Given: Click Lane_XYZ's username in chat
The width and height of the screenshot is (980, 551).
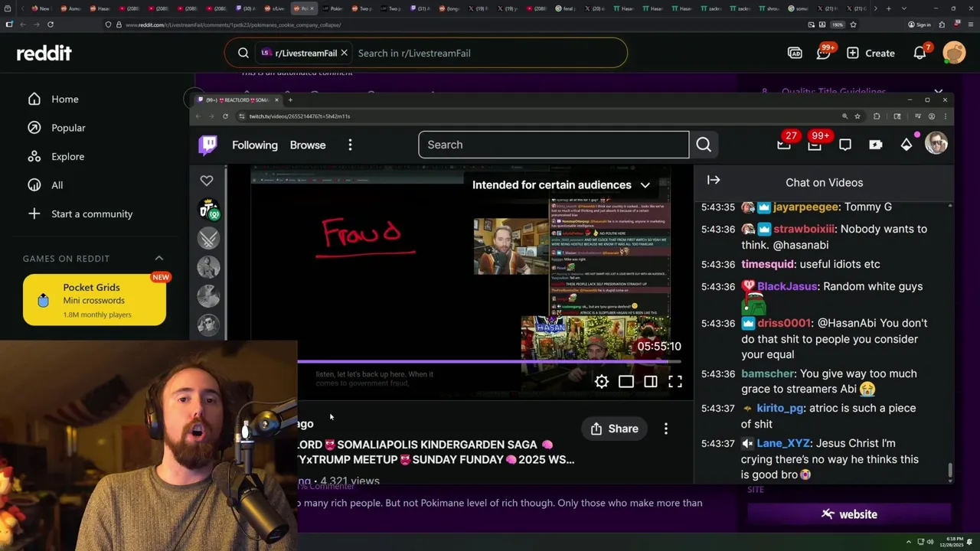Looking at the screenshot, I should tap(783, 443).
